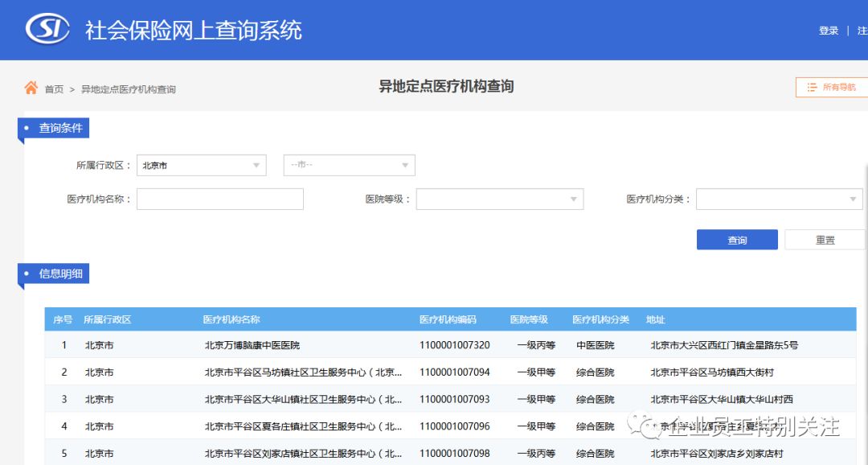Click the 一级甲等 grade in row 2
868x465 pixels.
pyautogui.click(x=536, y=372)
